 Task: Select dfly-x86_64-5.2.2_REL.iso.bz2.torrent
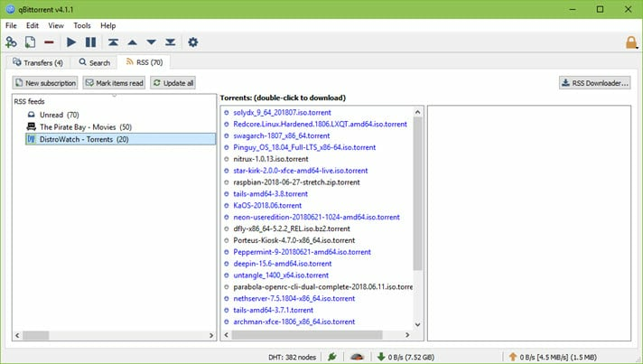(x=292, y=229)
